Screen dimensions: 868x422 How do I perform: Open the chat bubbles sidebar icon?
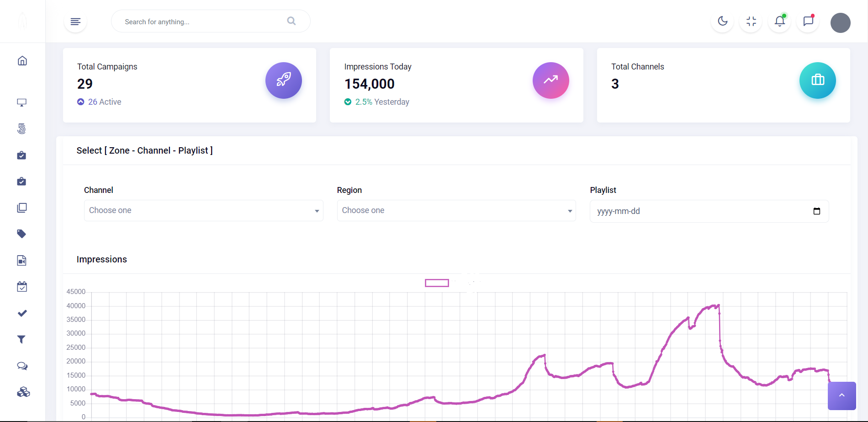22,366
